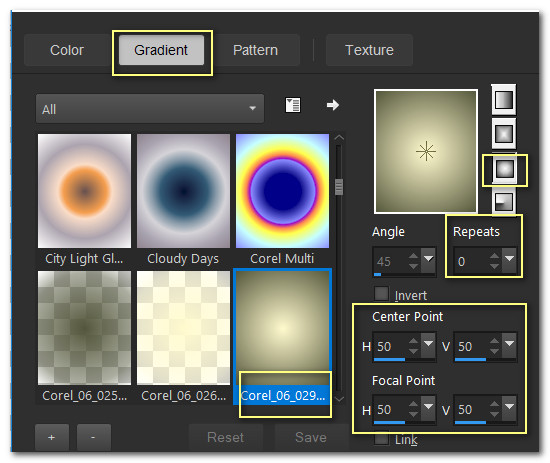Image resolution: width=550 pixels, height=463 pixels.
Task: Click the Center Point H blue slider bar
Action: 389,359
